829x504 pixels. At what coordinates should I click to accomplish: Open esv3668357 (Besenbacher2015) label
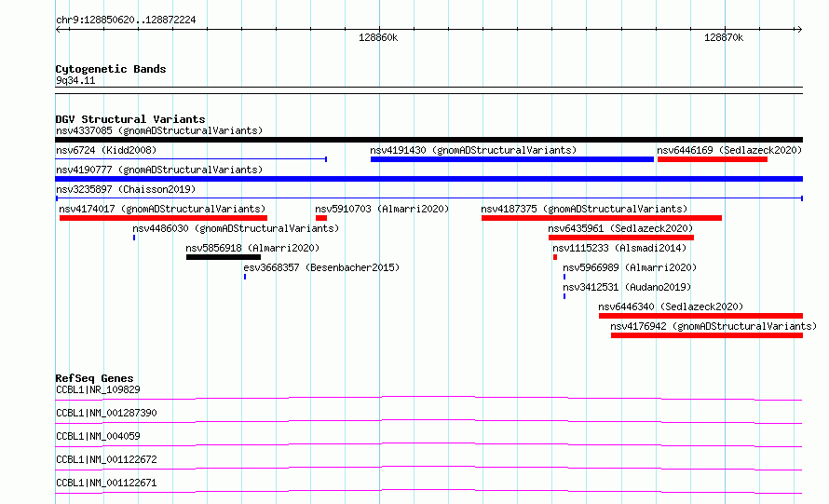tap(321, 267)
